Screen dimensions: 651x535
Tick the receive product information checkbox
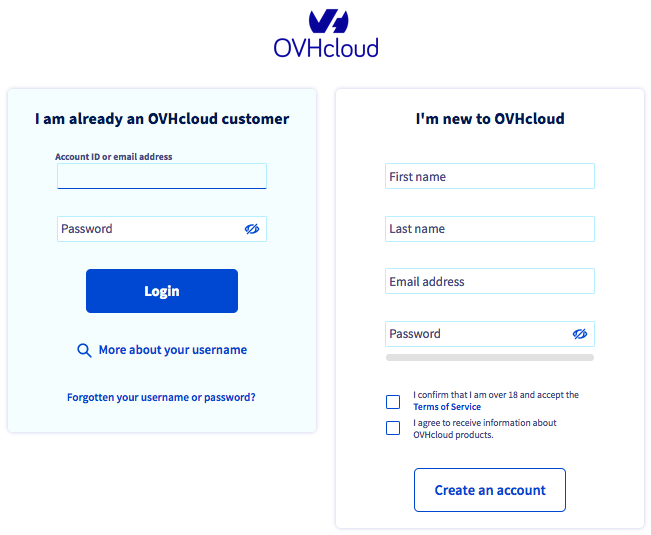tap(393, 428)
